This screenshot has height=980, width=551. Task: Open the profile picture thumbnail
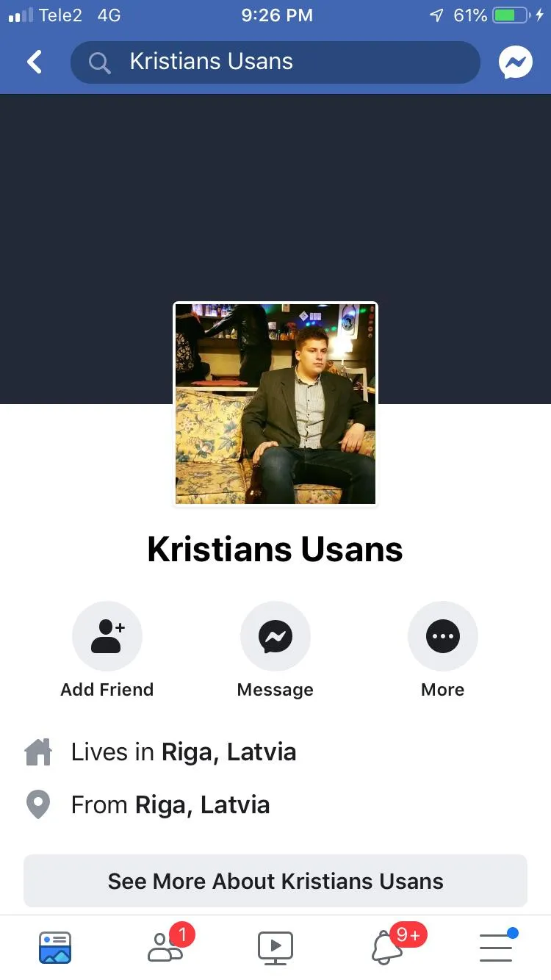click(275, 404)
